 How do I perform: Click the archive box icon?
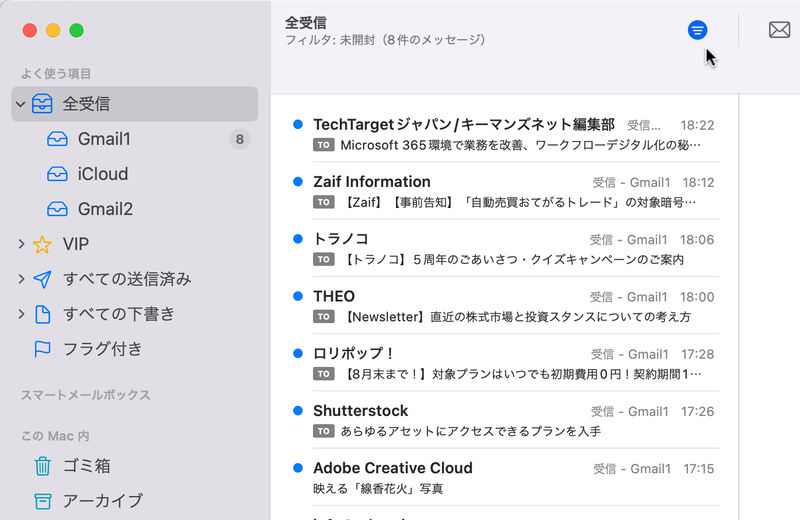pyautogui.click(x=42, y=501)
